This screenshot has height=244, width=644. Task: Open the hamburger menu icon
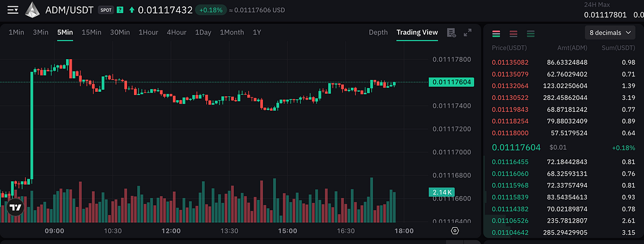pos(13,10)
